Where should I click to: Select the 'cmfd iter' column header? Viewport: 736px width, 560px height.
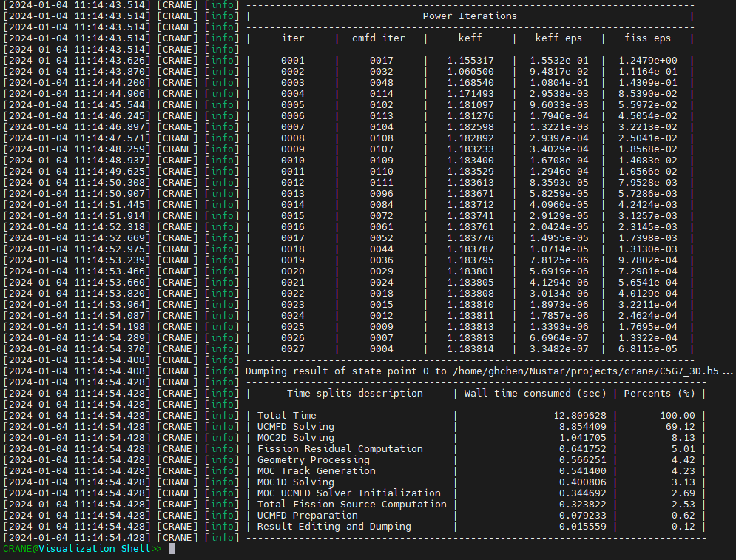pos(378,38)
